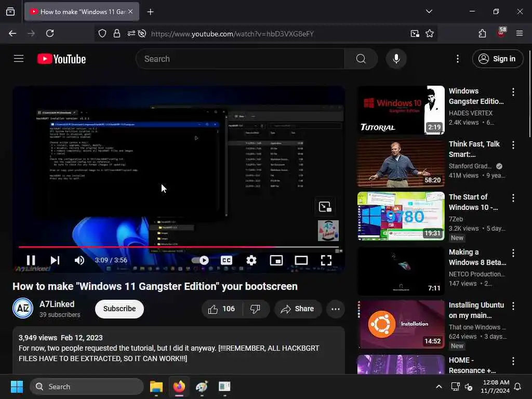Open tracking protection shield icon
Viewport: 532px width, 399px height.
point(102,33)
